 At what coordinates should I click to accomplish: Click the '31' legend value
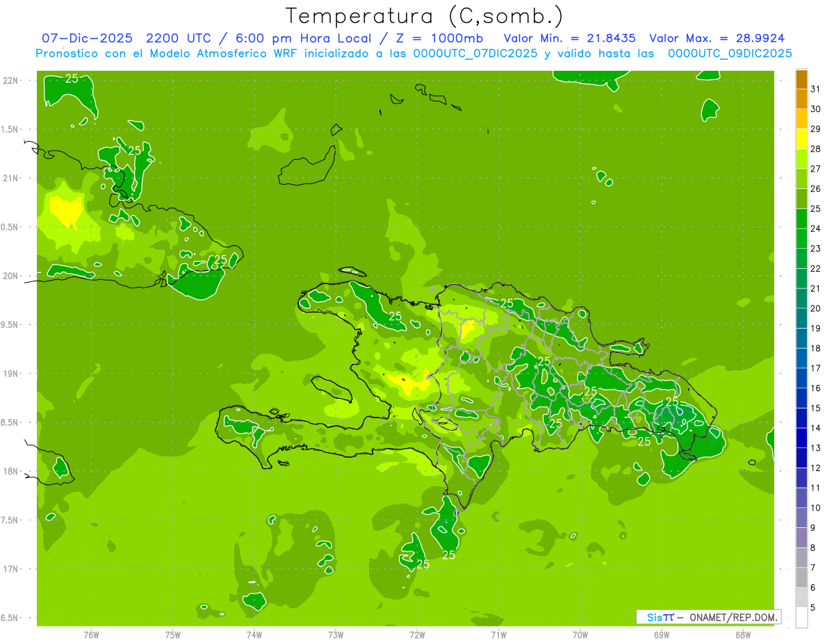click(816, 89)
